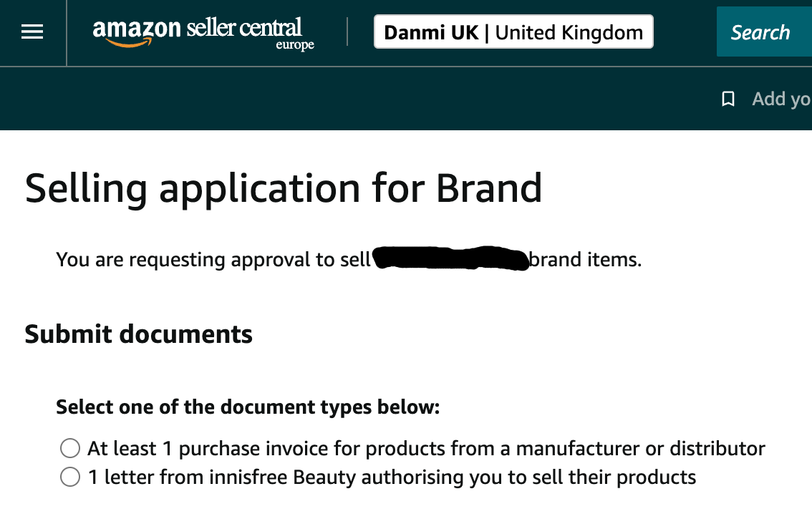
Task: Click "You are requesting approval to sell" text
Action: [213, 259]
